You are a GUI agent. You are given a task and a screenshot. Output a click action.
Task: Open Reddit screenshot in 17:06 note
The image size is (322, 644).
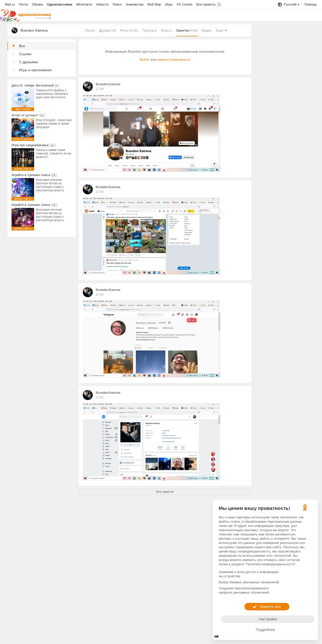pyautogui.click(x=151, y=236)
